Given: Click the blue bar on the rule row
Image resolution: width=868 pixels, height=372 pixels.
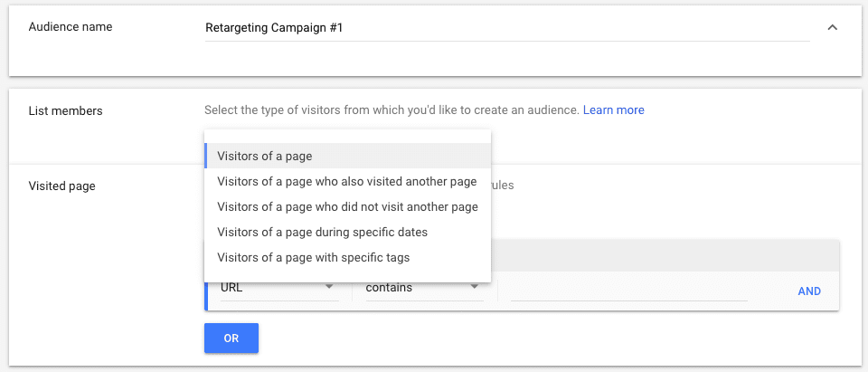Looking at the screenshot, I should [x=206, y=290].
